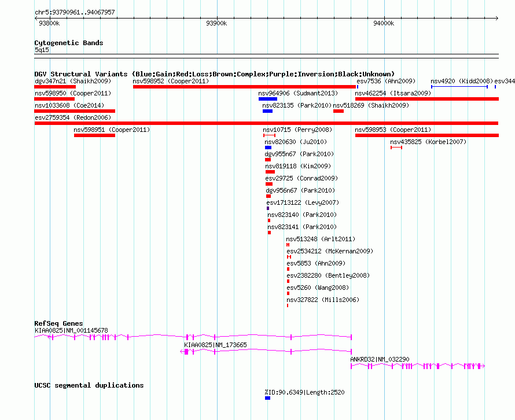Open the DGV Structural Variants track title
Screen dimensions: 515x420
[x=215, y=74]
